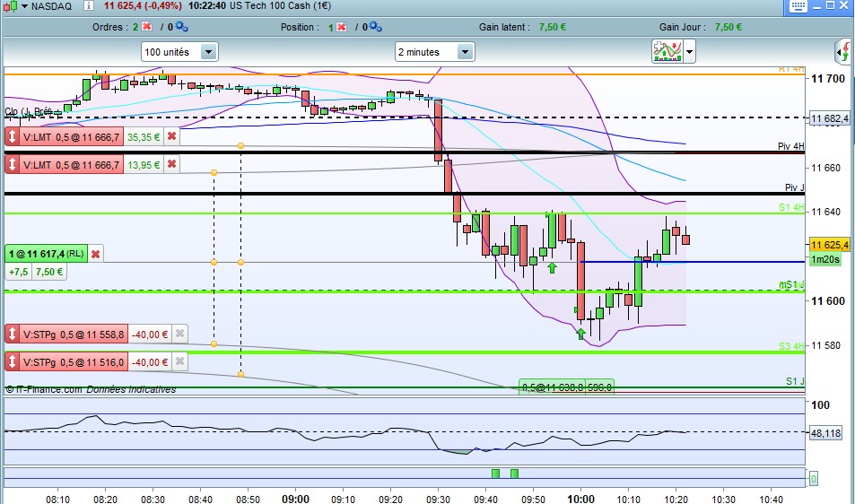Screen dimensions: 855x504
Task: Cancel the V:LMT order showing 13,95 €
Action: (x=171, y=164)
